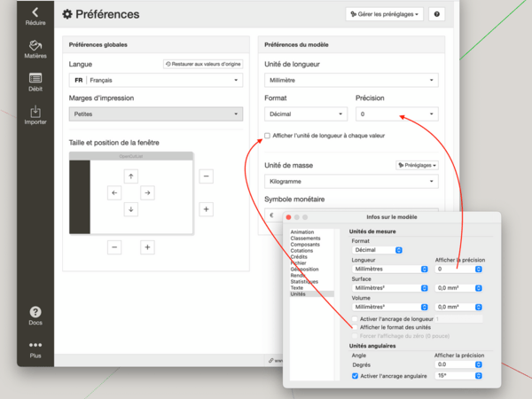This screenshot has height=399, width=532.
Task: Move window position up with arrow
Action: click(131, 176)
